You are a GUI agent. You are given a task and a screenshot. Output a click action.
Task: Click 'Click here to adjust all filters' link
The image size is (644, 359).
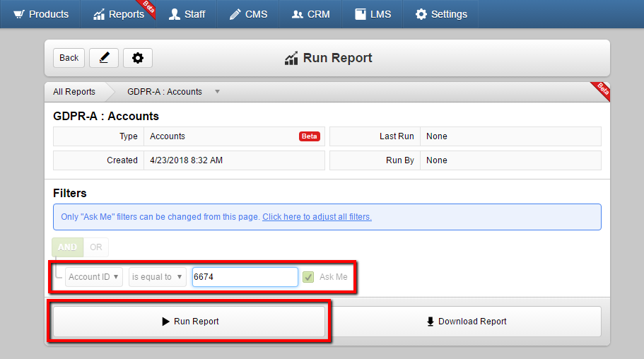317,217
